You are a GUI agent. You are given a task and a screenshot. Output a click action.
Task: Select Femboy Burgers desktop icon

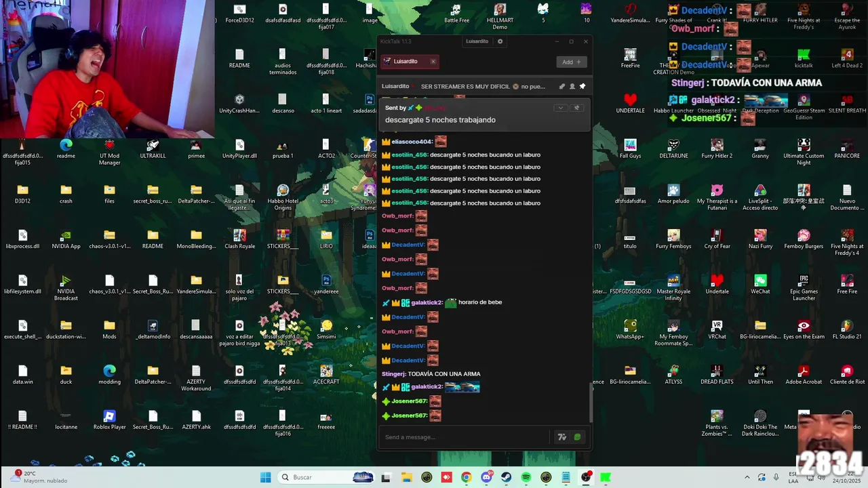(x=804, y=239)
